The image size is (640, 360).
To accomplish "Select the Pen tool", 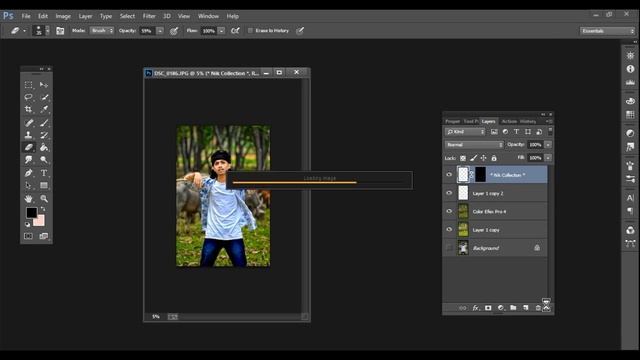I will click(28, 173).
